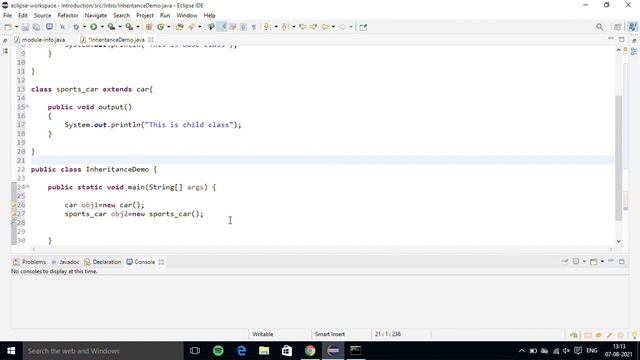
Task: Click the warning marker on line 26
Action: (13, 204)
